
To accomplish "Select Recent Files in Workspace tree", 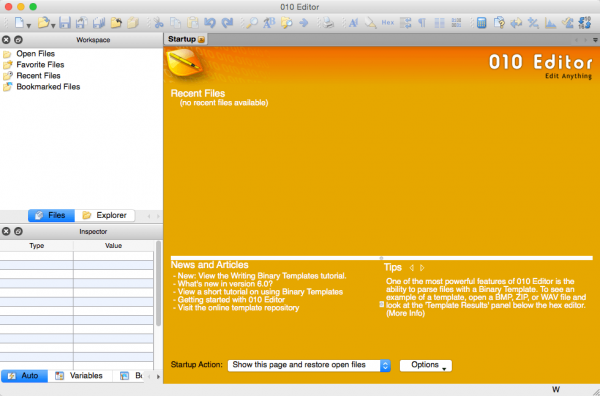I will [38, 75].
